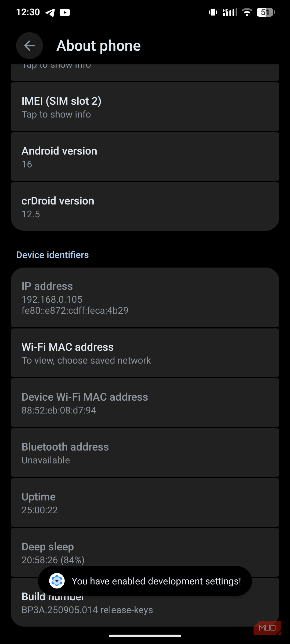Tap the Bluetooth address item
Screen dimensions: 290x644
(145, 453)
